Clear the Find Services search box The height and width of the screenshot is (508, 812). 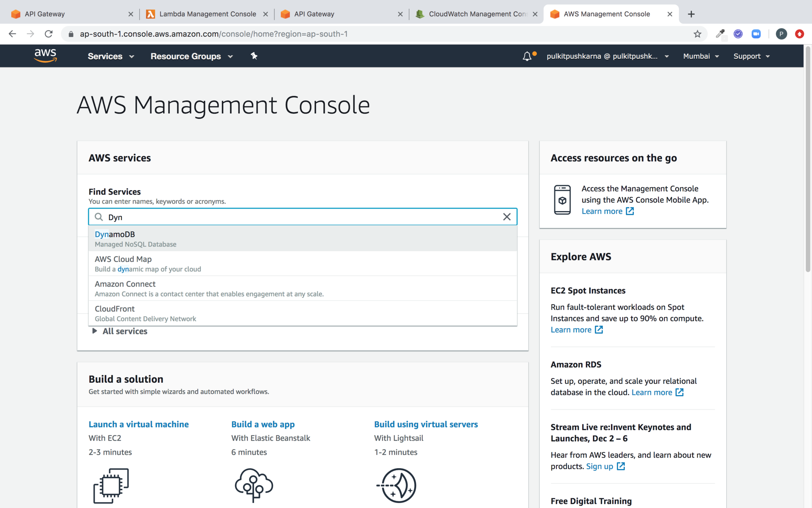coord(507,217)
